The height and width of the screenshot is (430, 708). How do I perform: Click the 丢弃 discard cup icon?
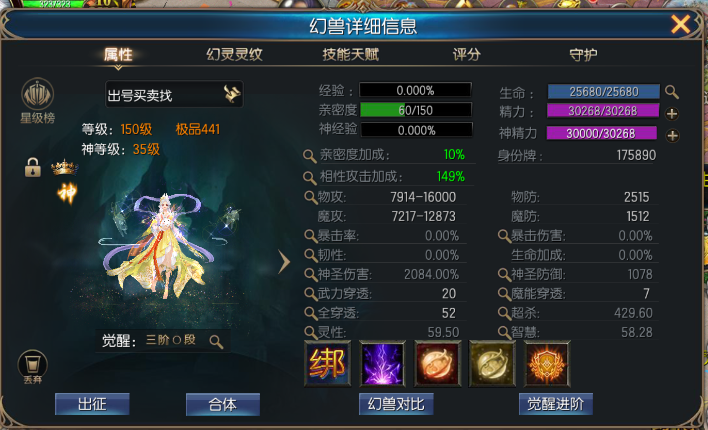(33, 364)
